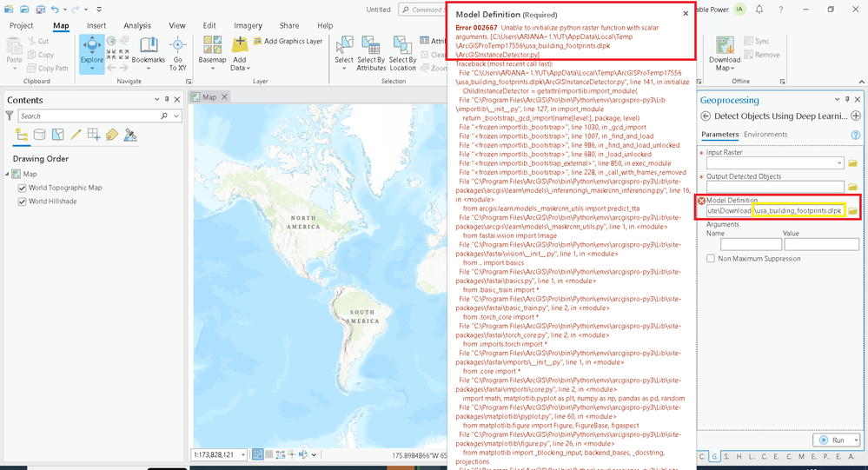Open the map scale dropdown
868x470 pixels.
coord(243,455)
